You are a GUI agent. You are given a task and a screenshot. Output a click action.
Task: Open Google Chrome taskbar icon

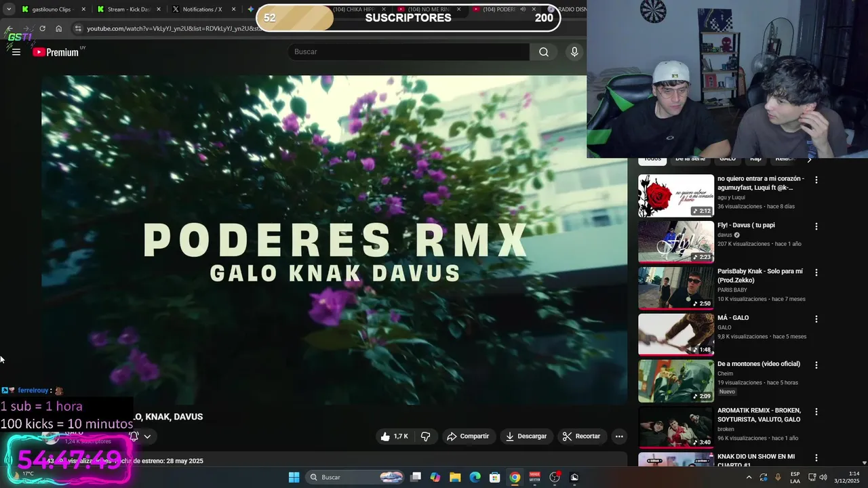(x=515, y=477)
